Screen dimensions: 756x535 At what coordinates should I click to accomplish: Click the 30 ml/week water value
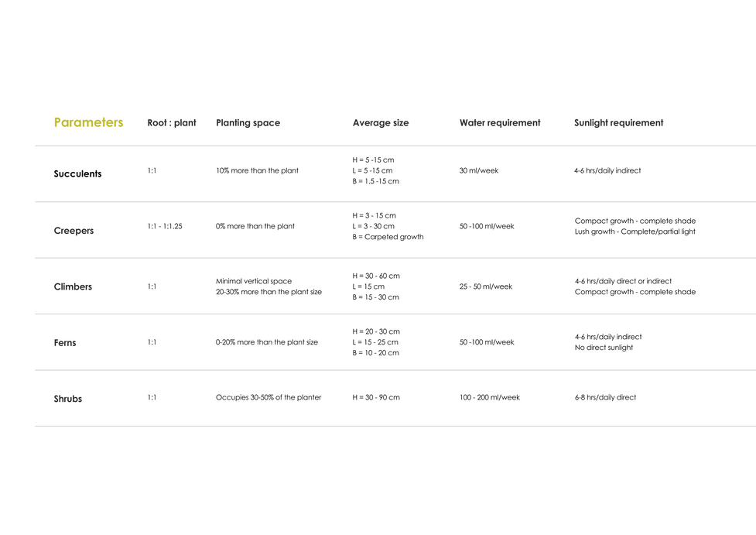479,170
